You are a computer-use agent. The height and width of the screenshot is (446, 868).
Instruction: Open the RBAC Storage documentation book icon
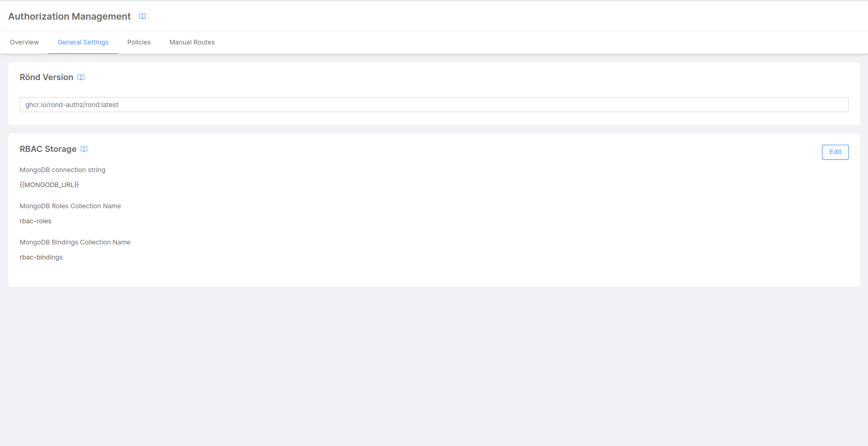(x=84, y=149)
